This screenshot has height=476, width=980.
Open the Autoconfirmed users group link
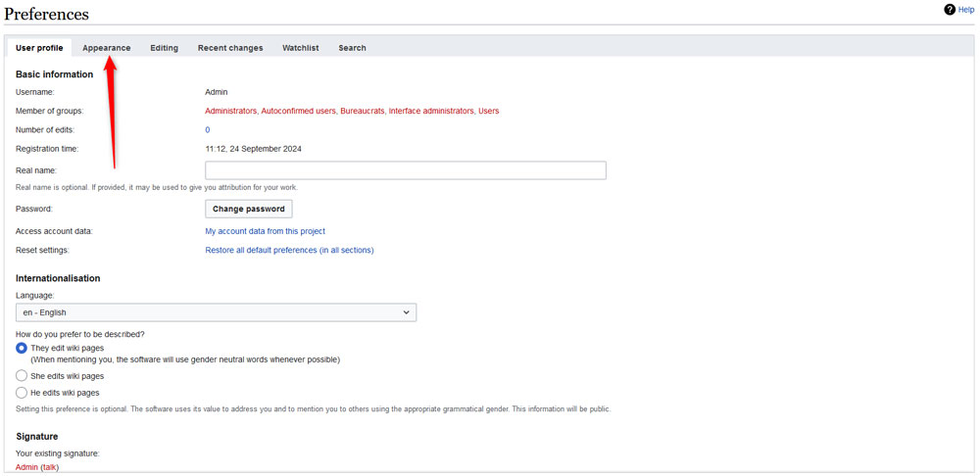point(299,112)
